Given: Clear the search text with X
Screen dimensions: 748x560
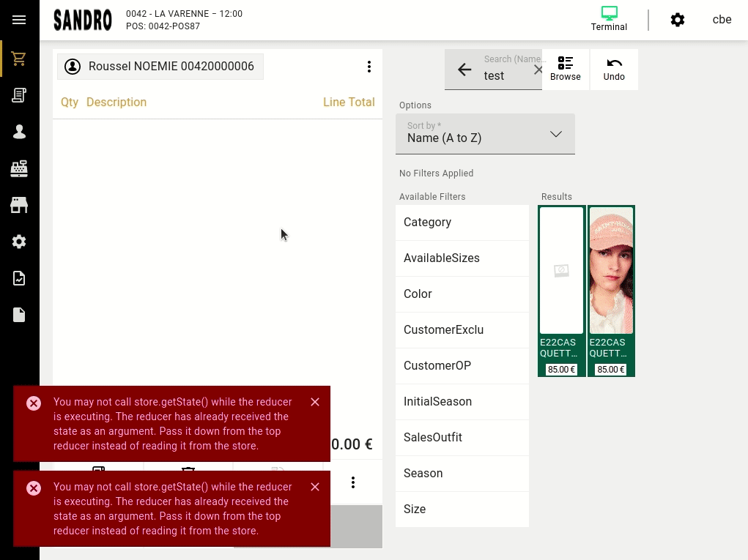Looking at the screenshot, I should pos(538,70).
